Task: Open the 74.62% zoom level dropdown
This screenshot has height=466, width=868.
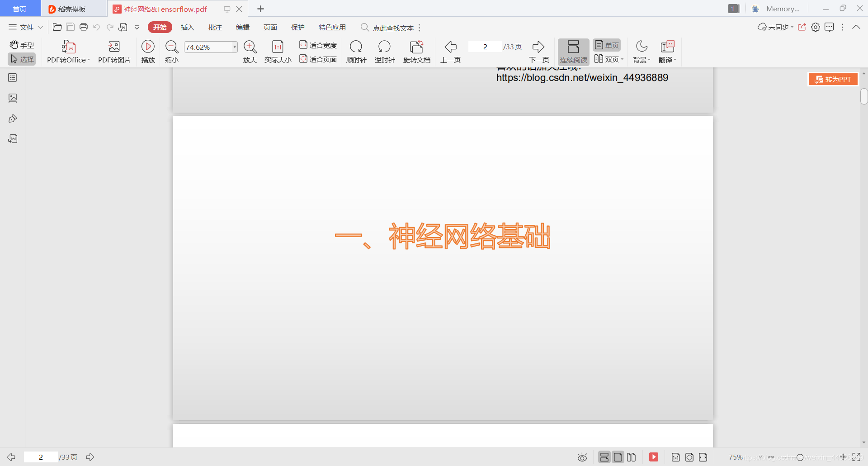Action: 235,47
